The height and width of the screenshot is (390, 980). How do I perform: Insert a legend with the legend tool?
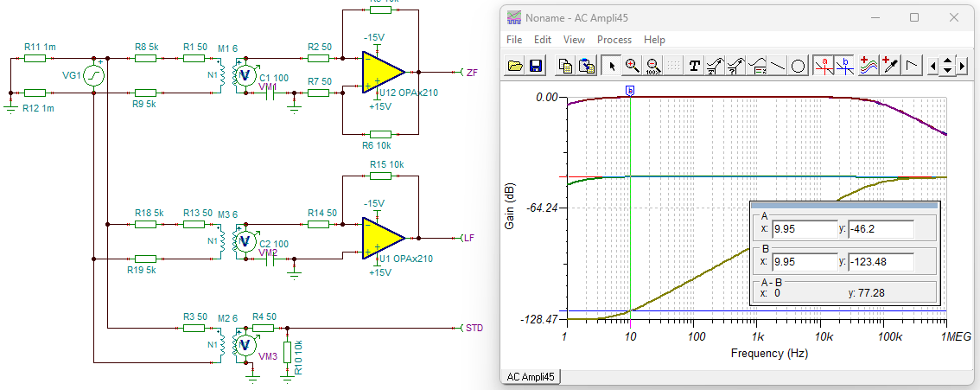point(757,66)
